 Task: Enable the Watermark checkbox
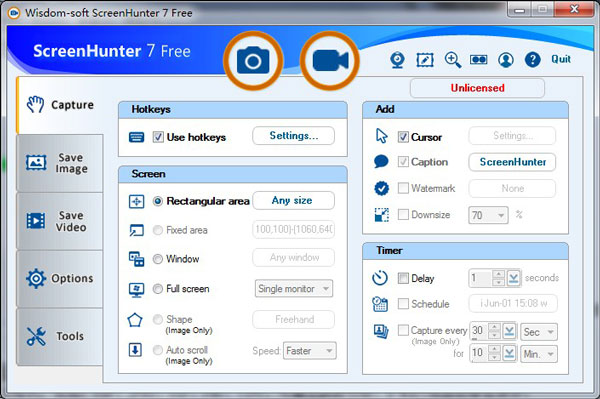[403, 188]
